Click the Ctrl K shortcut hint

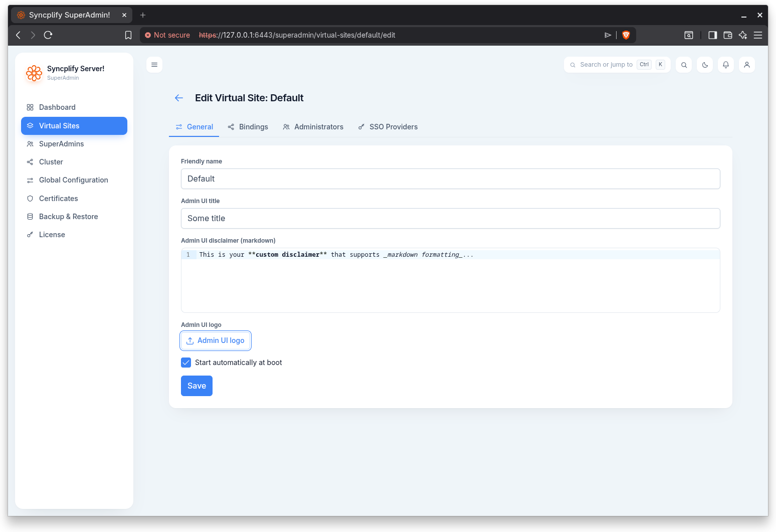click(x=651, y=65)
